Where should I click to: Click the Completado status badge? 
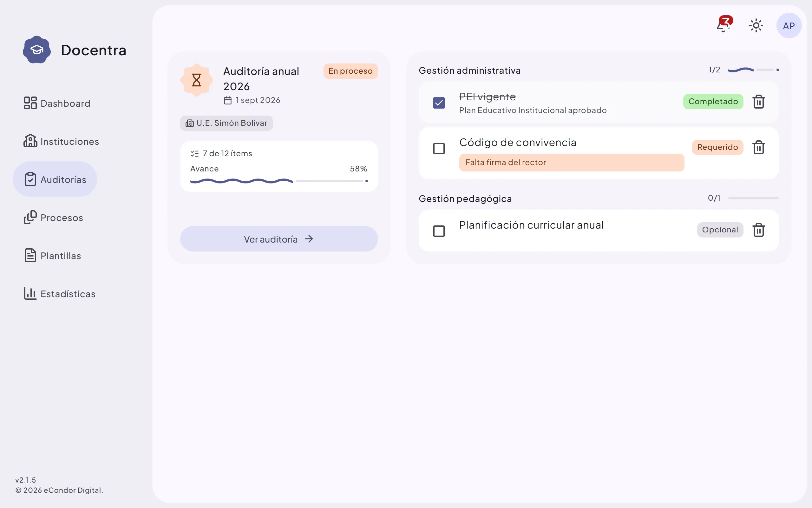tap(713, 102)
